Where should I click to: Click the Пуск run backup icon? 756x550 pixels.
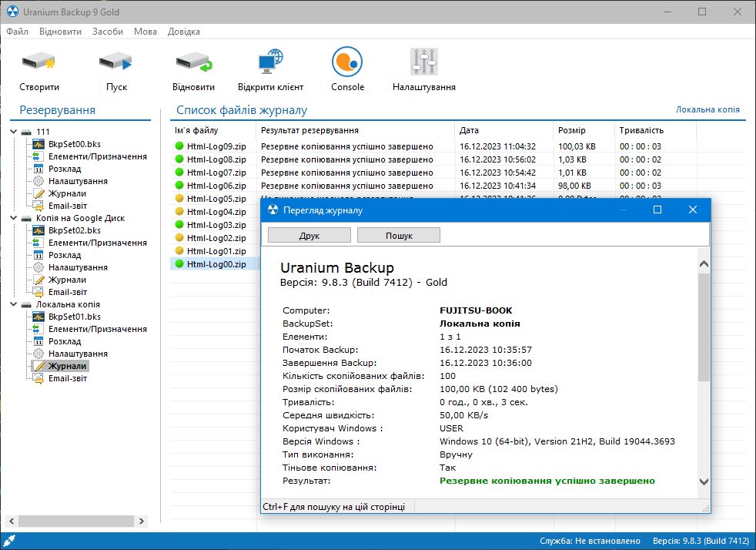(115, 62)
